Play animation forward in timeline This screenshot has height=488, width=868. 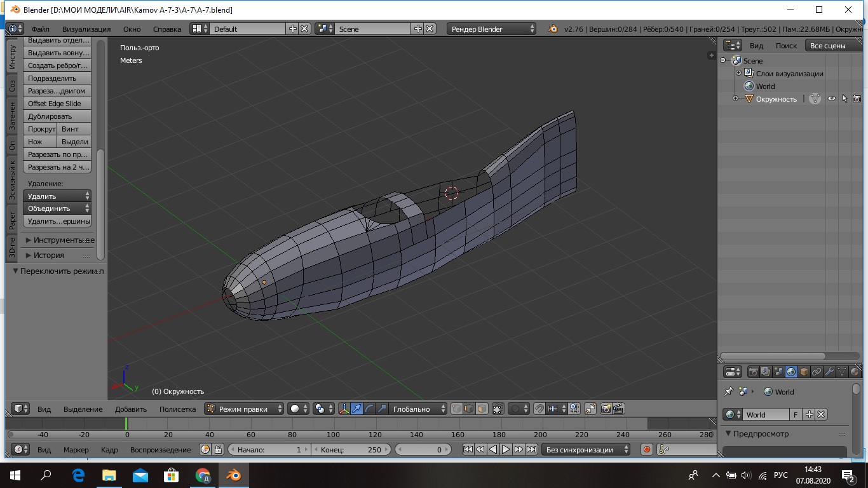[x=506, y=449]
